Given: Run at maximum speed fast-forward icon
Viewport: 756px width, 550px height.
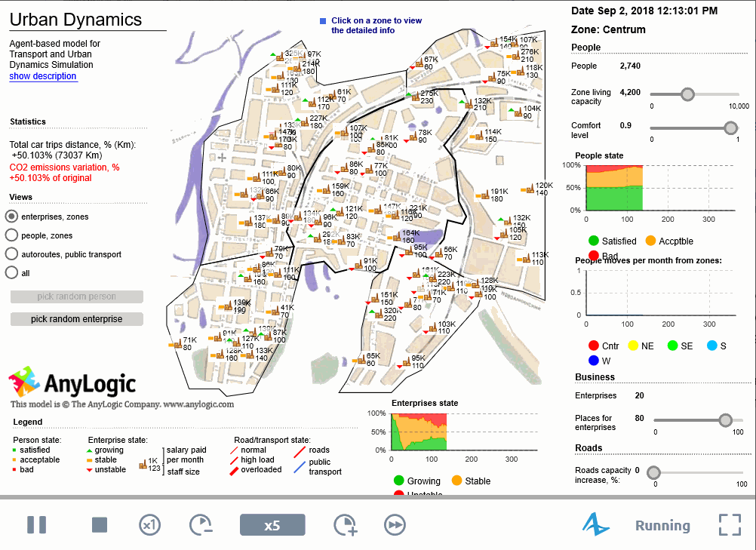Looking at the screenshot, I should pyautogui.click(x=395, y=525).
